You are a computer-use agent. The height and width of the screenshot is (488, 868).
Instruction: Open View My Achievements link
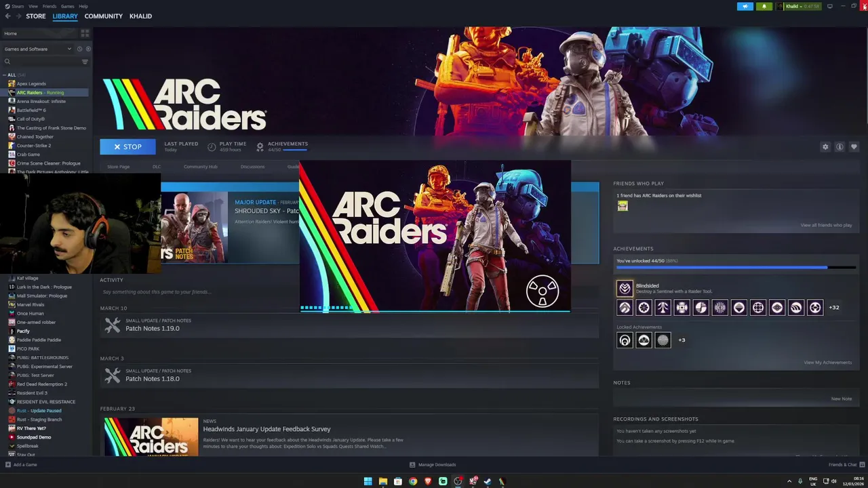[x=827, y=363]
